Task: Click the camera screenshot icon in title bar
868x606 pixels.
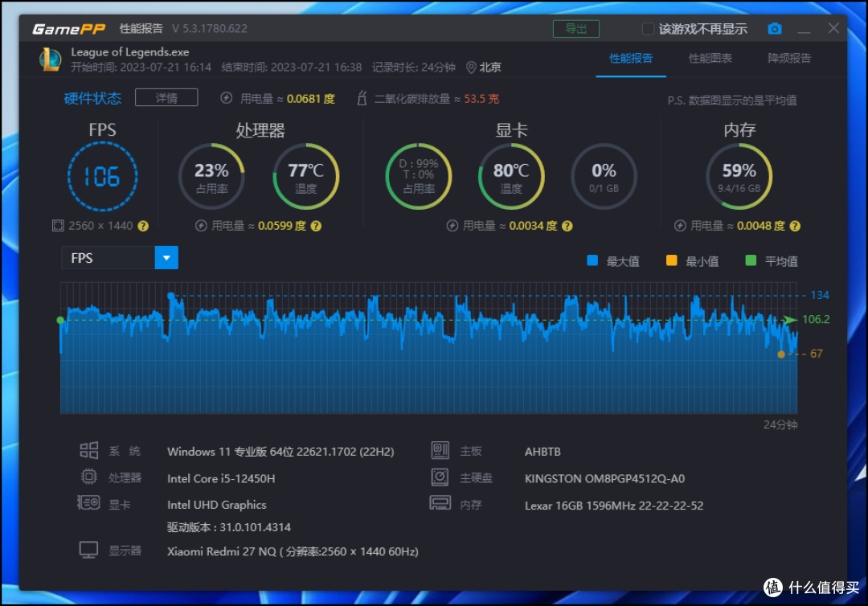Action: point(775,29)
